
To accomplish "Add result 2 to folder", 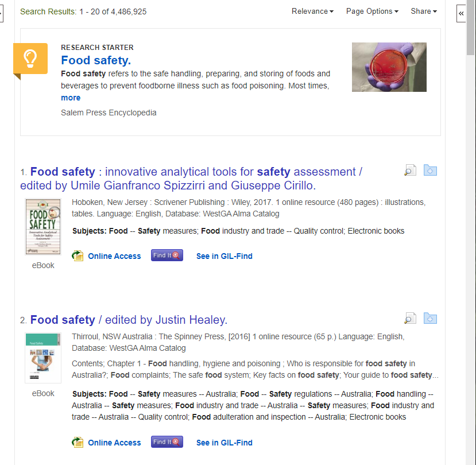I will tap(430, 319).
